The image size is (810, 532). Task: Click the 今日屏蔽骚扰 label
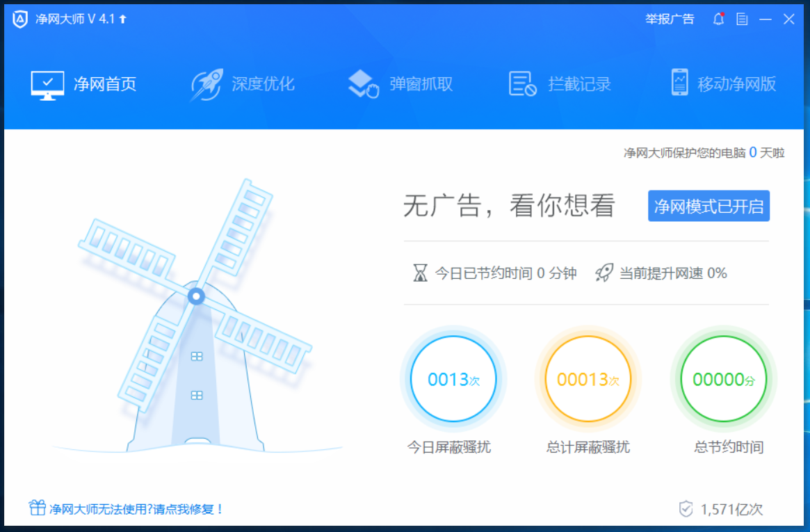[x=449, y=446]
